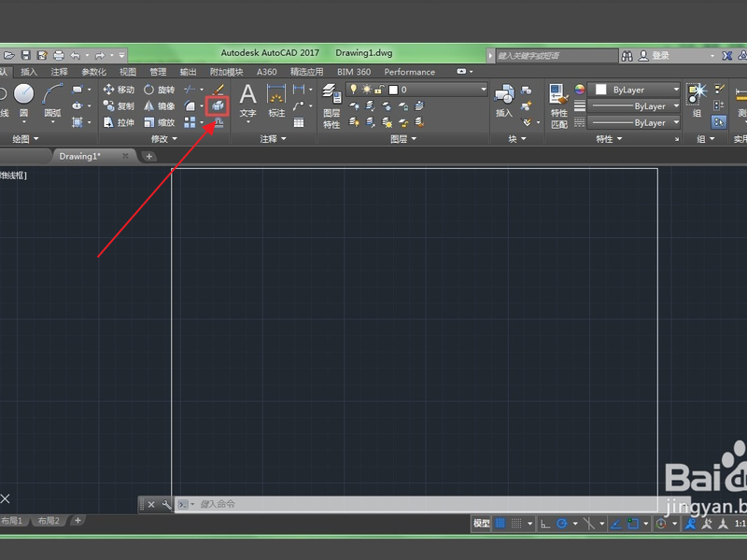Toggle the grid display in status bar
This screenshot has height=560, width=747.
tap(500, 524)
